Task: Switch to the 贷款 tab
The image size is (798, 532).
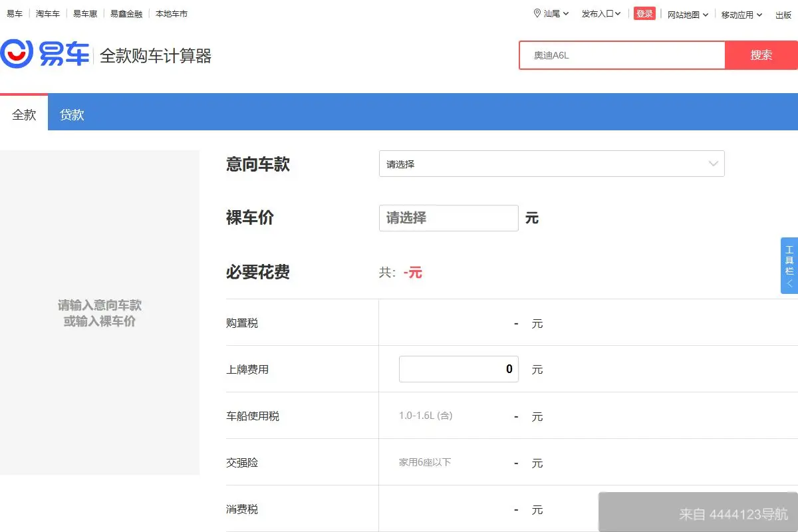Action: [72, 114]
